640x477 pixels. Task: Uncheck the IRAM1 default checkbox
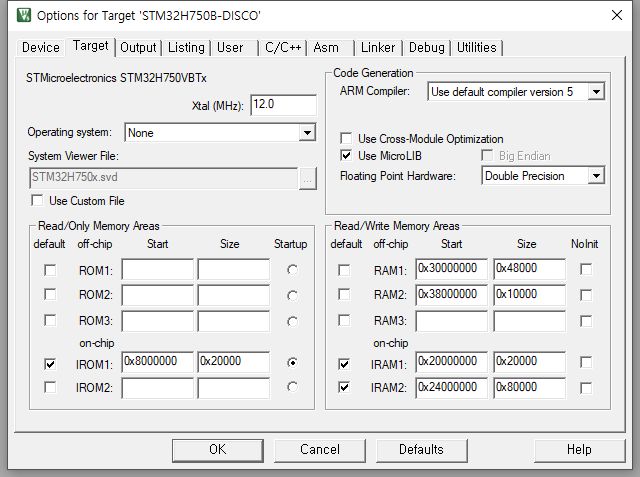click(344, 364)
